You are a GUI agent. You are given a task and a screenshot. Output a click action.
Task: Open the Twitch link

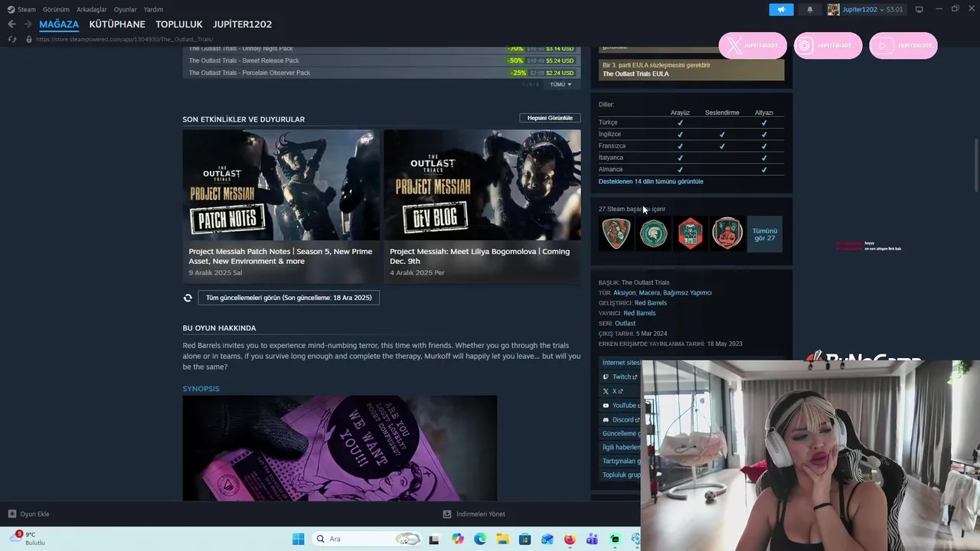(x=619, y=377)
